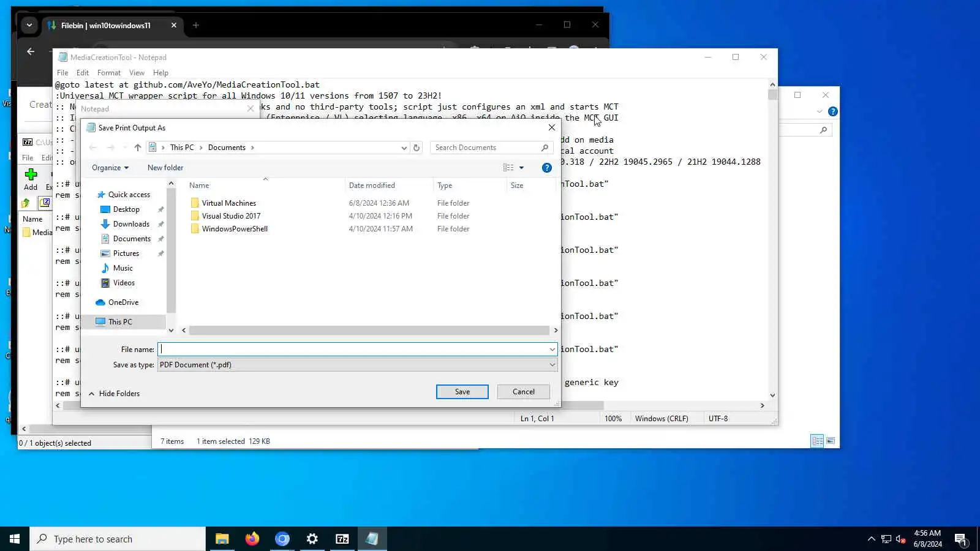Sort files by Date modified column
Screen dimensions: 980x551
point(389,186)
